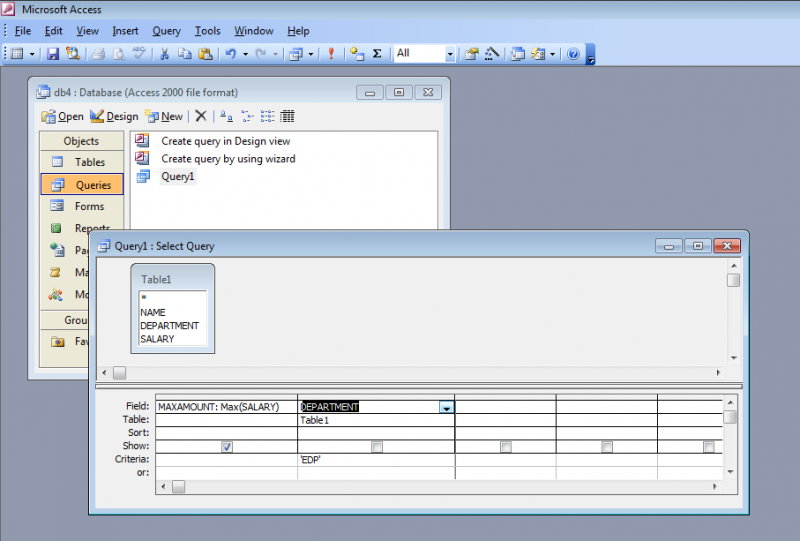Run the query with the exclamation icon

332,53
